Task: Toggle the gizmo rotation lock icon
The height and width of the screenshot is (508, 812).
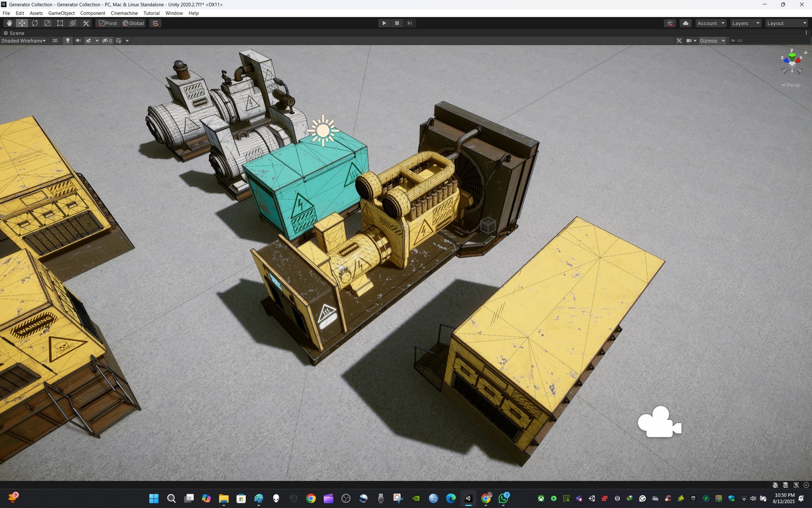Action: click(x=805, y=52)
